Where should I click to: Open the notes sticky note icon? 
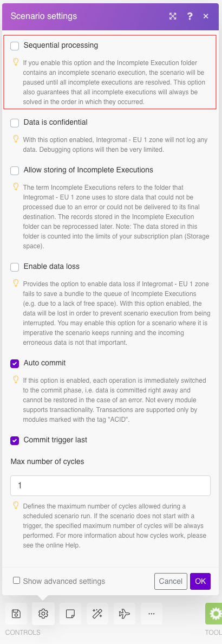70,614
